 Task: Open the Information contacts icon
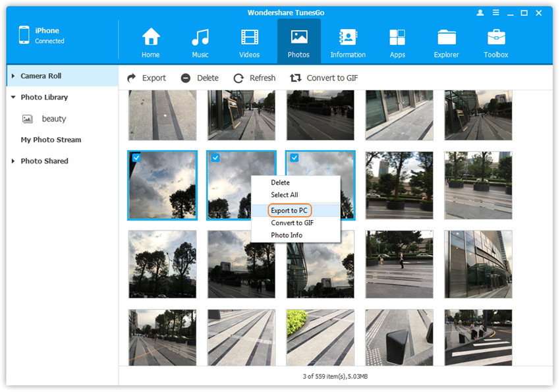click(348, 38)
